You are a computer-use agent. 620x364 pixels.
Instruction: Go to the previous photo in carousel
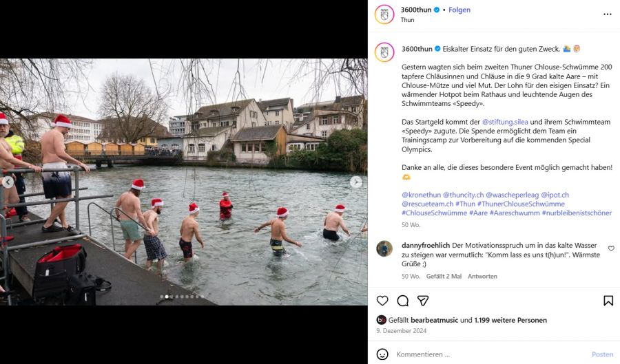coord(8,182)
